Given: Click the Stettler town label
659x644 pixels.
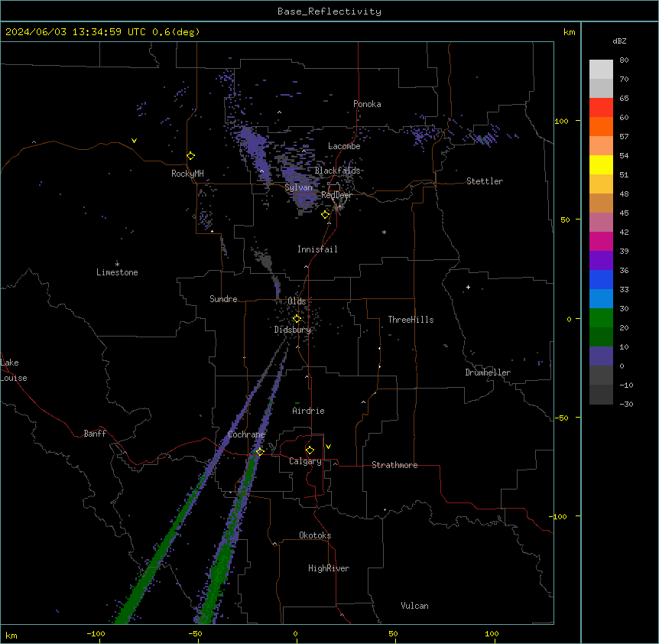Looking at the screenshot, I should [x=485, y=181].
